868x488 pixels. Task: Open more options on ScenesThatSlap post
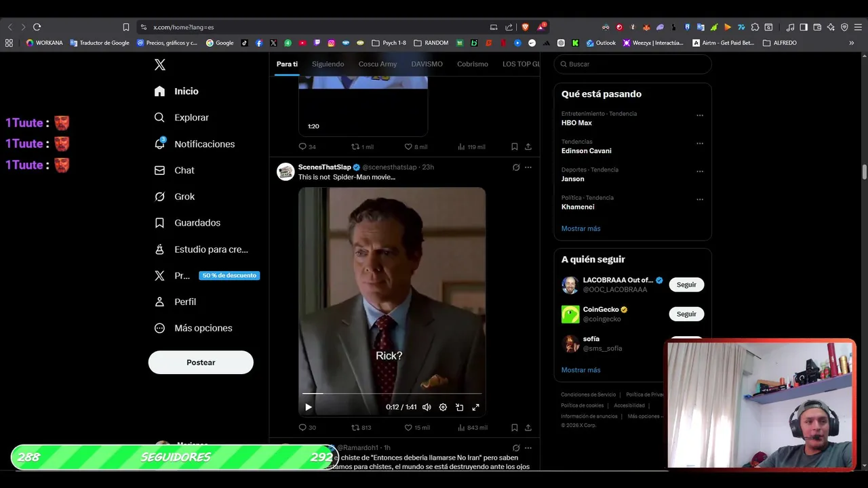coord(528,167)
